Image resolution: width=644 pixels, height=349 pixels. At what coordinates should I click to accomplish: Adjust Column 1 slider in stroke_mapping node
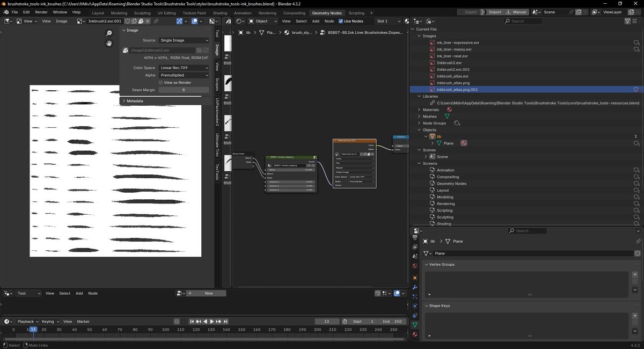click(291, 182)
